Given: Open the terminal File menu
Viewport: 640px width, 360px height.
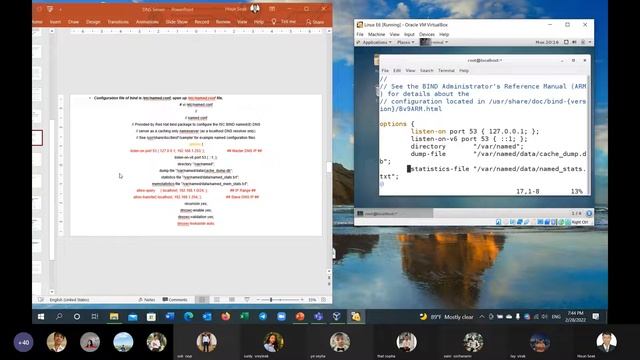Looking at the screenshot, I should pyautogui.click(x=385, y=71).
